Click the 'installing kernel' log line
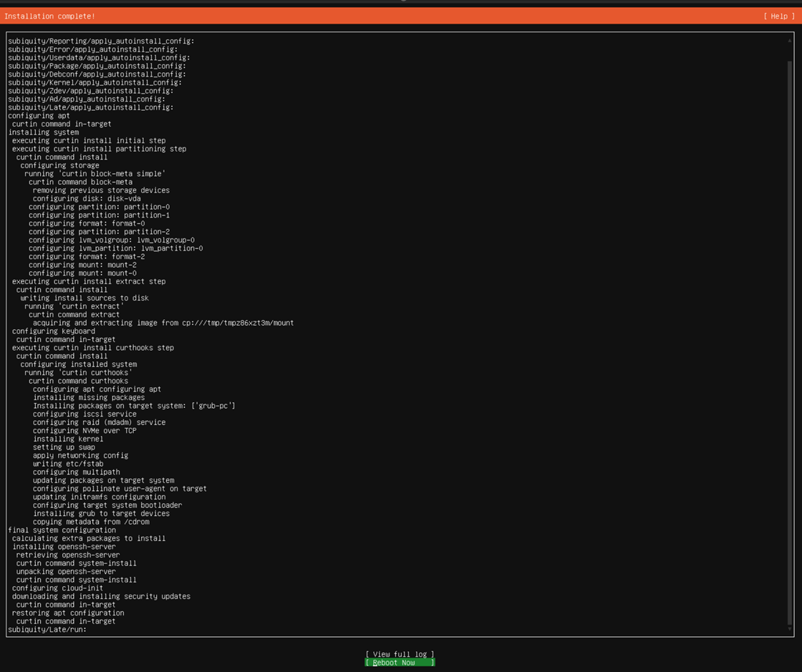 click(x=68, y=439)
